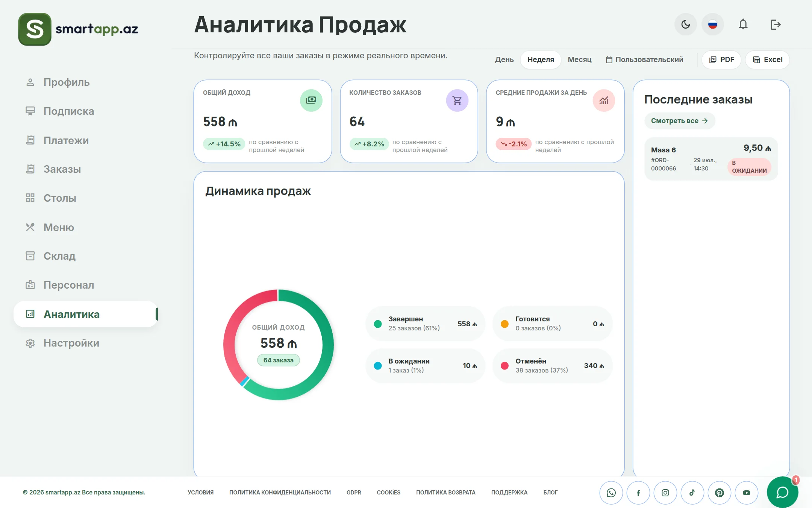Open ПОЛИТИКА КОНФИДЕНЦИАЛЬНОСТИ footer link
This screenshot has height=508, width=812.
click(x=280, y=492)
